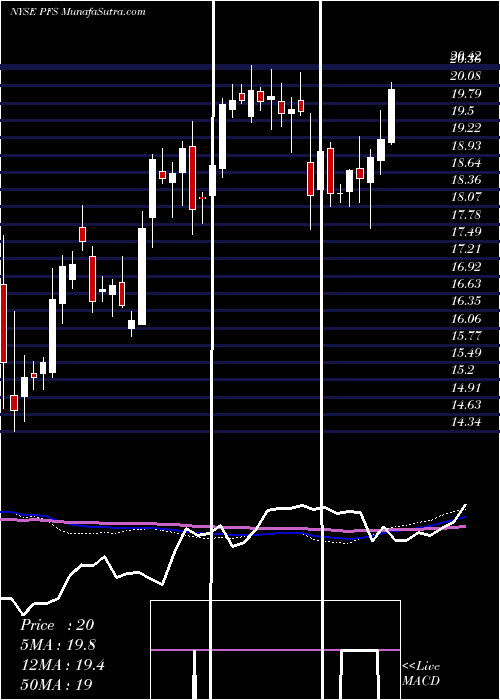Screen dimensions: 500x700
Task: Click the 16.92 price axis label
Action: pyautogui.click(x=466, y=267)
